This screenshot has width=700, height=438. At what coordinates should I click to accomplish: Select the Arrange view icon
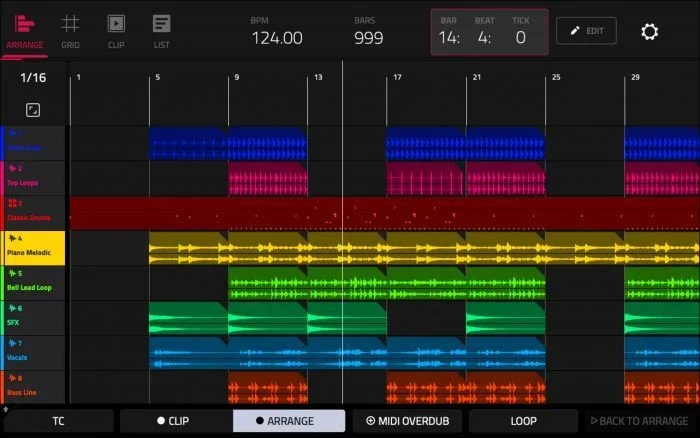click(x=24, y=30)
